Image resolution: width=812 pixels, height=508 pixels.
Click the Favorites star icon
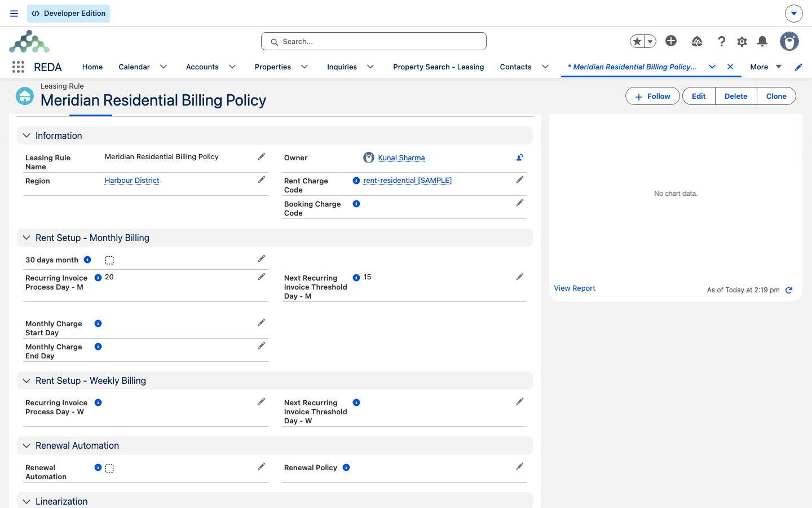[x=637, y=41]
